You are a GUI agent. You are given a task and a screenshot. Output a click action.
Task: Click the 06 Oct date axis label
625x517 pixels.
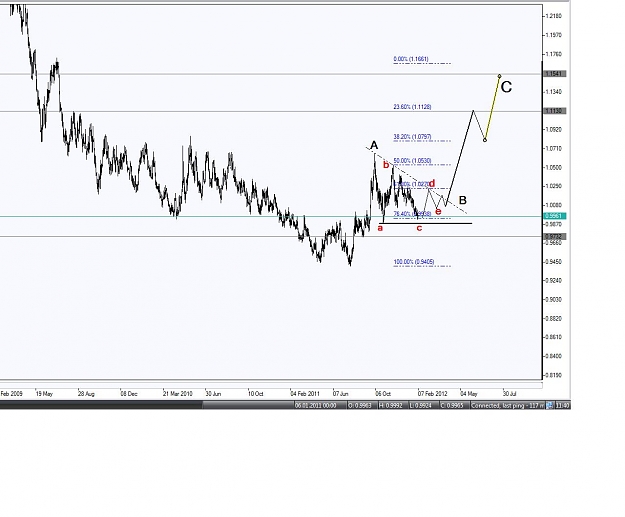383,394
